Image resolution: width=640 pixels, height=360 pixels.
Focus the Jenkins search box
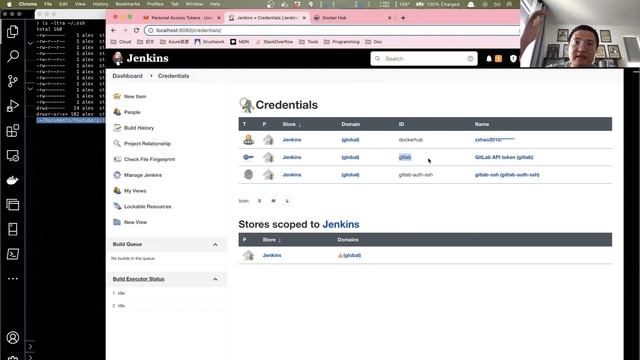(424, 59)
